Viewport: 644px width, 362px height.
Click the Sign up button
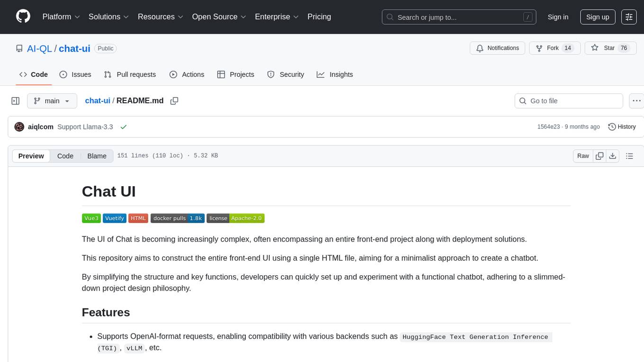click(x=598, y=17)
